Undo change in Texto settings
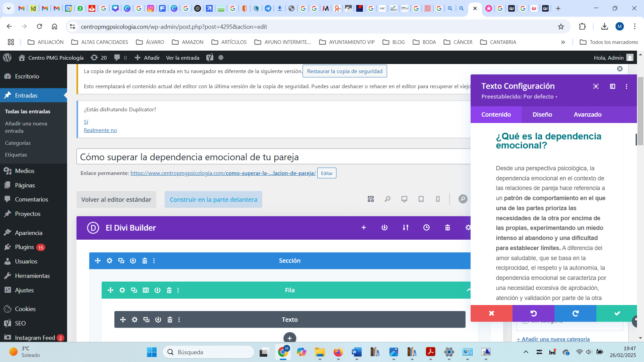 (533, 313)
